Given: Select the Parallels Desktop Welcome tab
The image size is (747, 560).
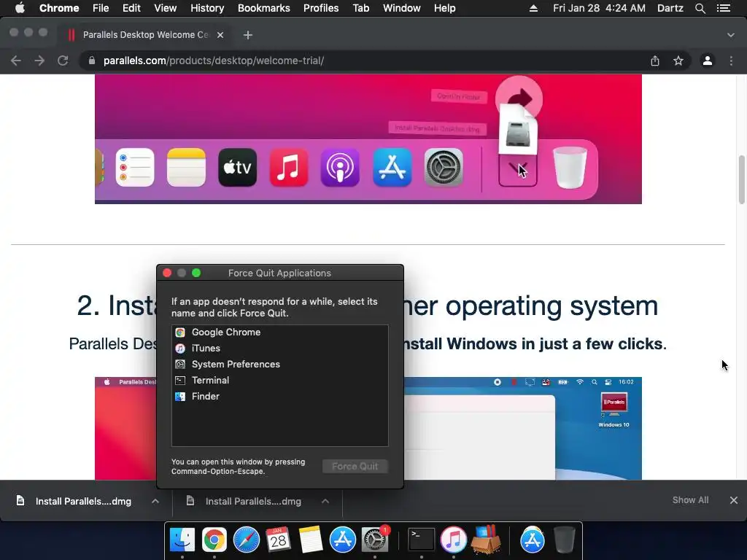Looking at the screenshot, I should click(x=145, y=35).
